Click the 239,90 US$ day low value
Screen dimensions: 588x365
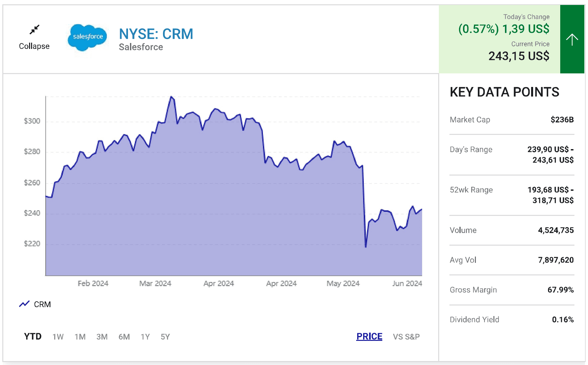548,149
